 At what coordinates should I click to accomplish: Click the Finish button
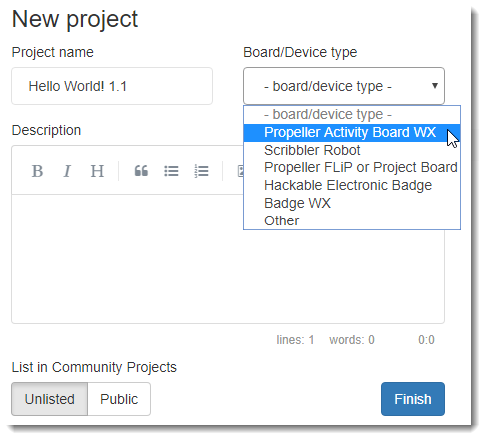click(x=413, y=399)
